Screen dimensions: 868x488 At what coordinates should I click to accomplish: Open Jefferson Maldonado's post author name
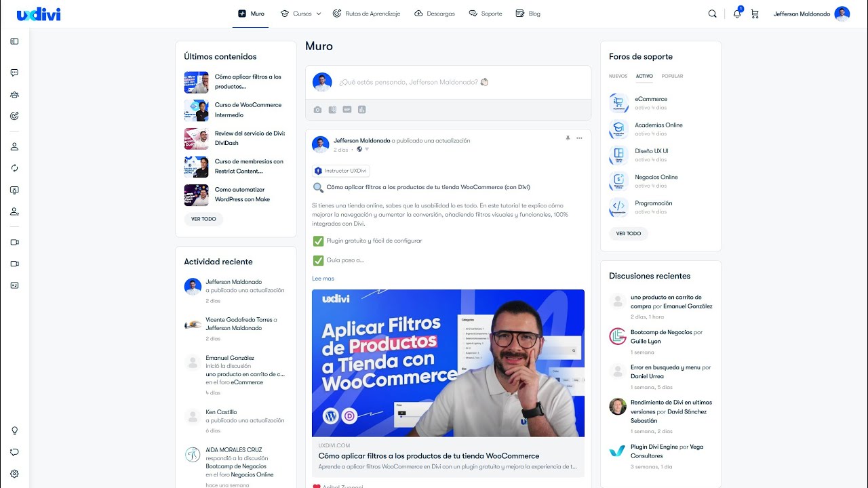(361, 140)
